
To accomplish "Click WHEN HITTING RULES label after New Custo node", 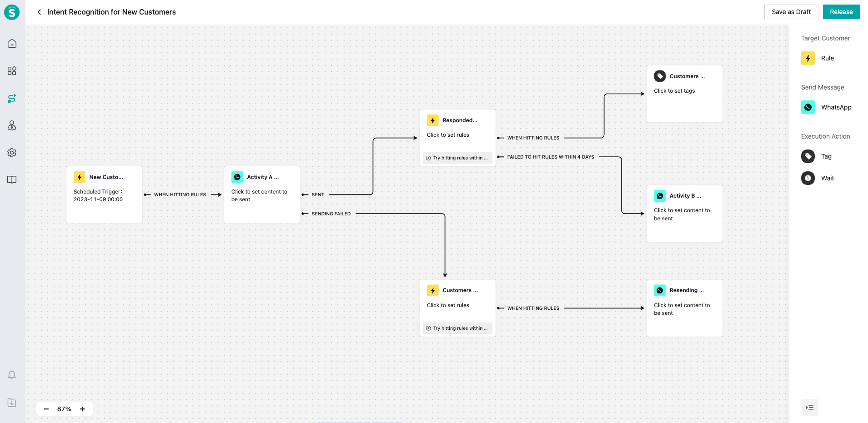I will 180,195.
